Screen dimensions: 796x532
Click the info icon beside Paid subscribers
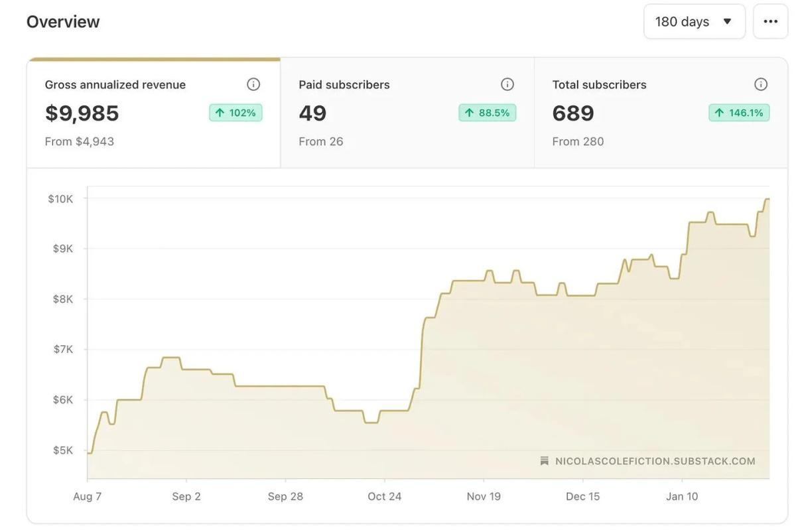(x=507, y=84)
